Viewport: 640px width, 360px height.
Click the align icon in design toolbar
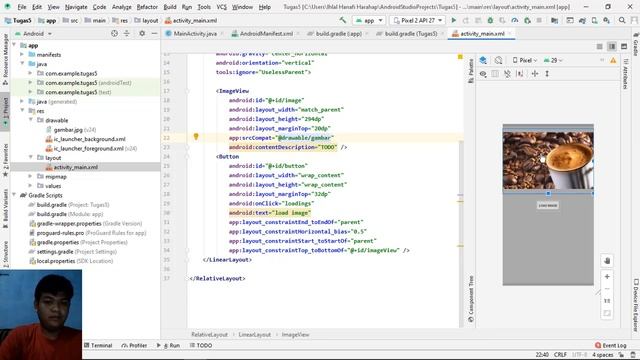pyautogui.click(x=520, y=74)
